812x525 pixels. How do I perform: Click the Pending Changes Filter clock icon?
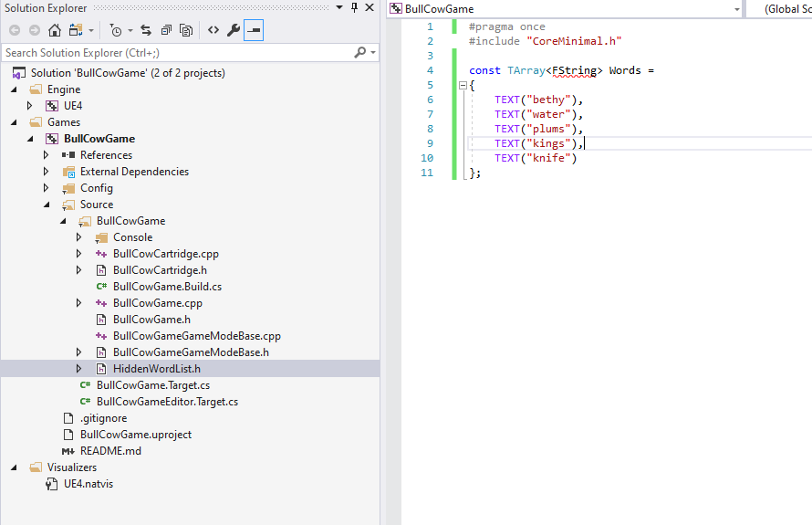pyautogui.click(x=116, y=30)
